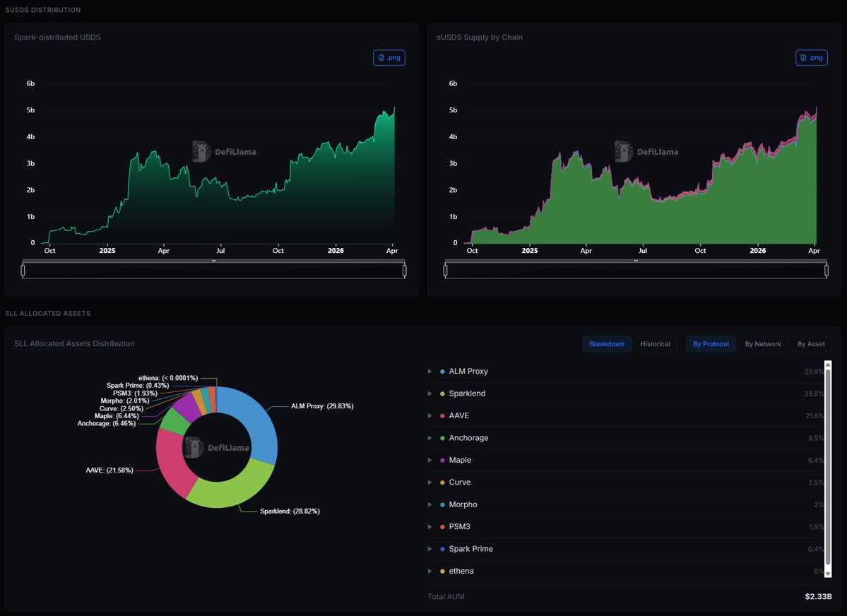Toggle grouping By Network

(x=762, y=344)
